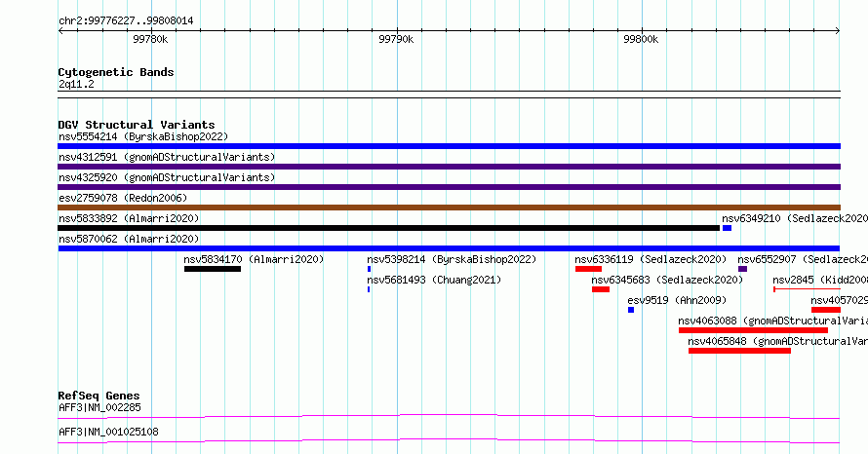Image resolution: width=868 pixels, height=454 pixels.
Task: Click the Cytogenetic Bands track title
Action: (x=116, y=72)
